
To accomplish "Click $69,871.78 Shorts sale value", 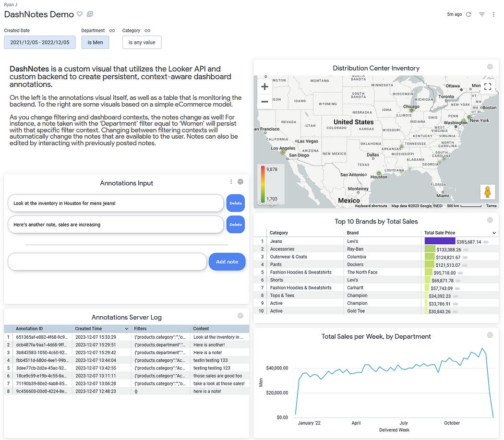I will (442, 281).
